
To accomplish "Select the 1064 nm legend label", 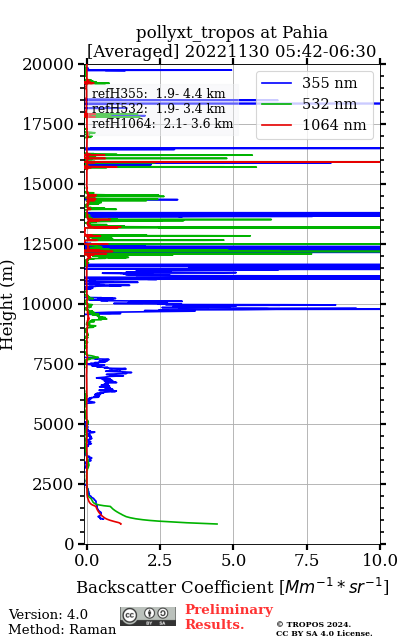I will pos(334,125).
